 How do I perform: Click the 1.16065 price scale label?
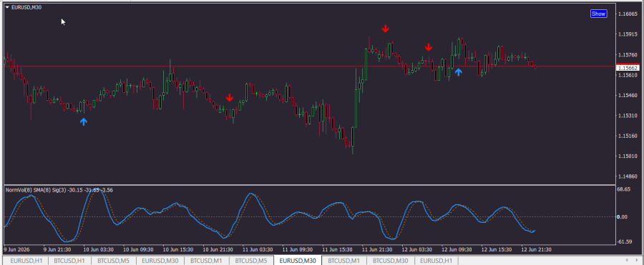(628, 14)
